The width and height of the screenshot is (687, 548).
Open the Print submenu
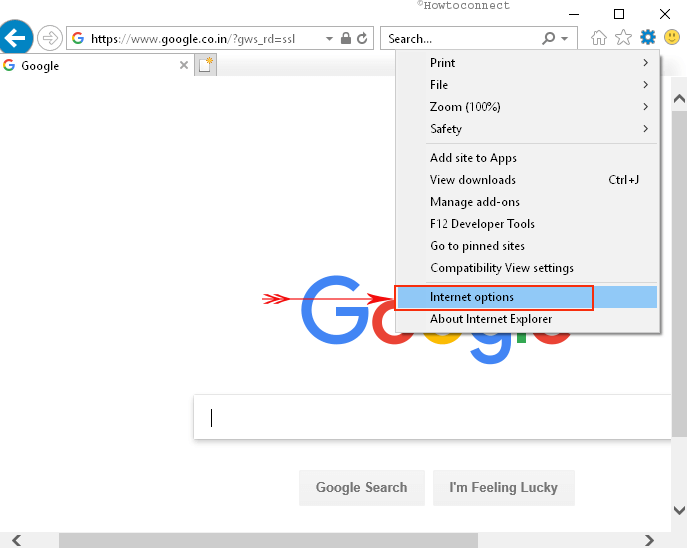528,63
